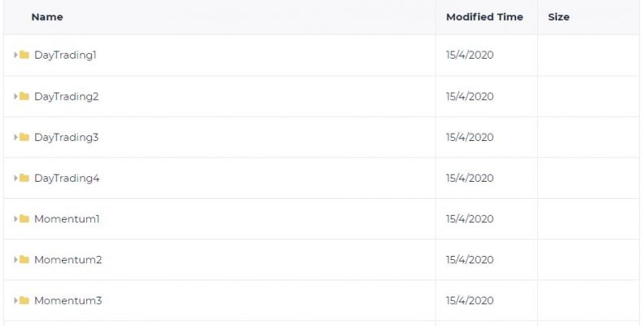Screen dimensions: 644x326
Task: Select the Momentum2 folder name
Action: coord(68,260)
